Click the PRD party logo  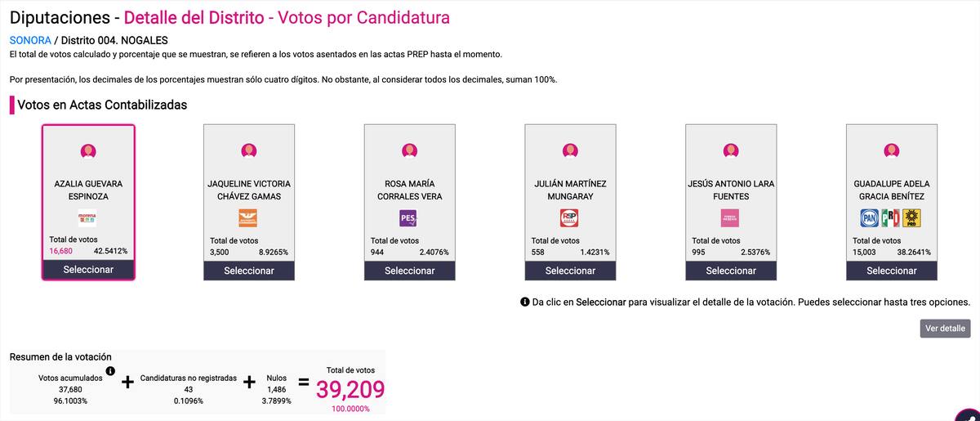911,218
